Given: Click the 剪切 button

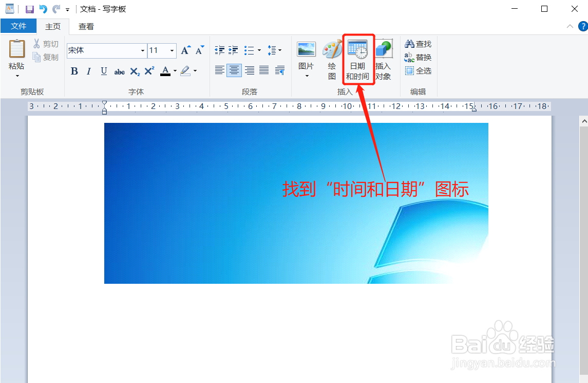Looking at the screenshot, I should click(46, 44).
